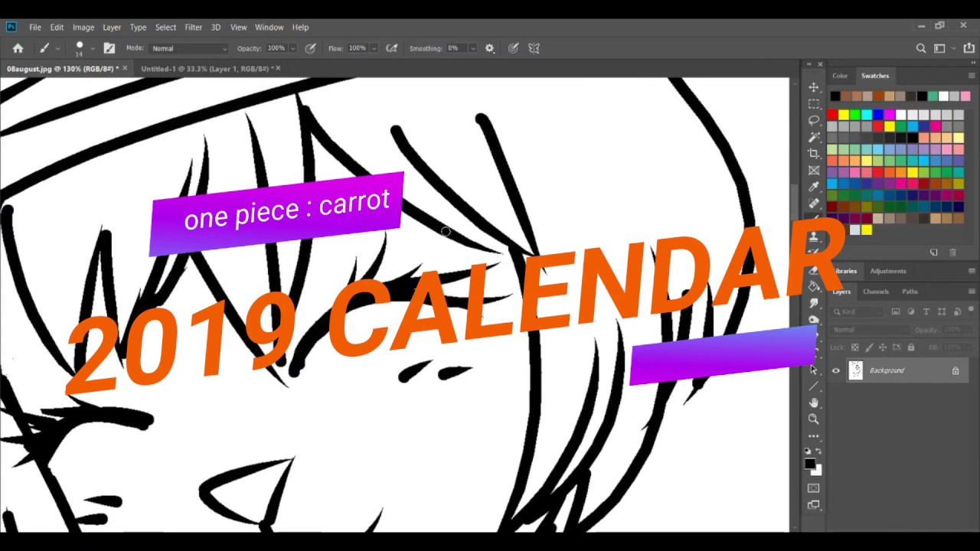The image size is (980, 551).
Task: Change the screen mode
Action: pyautogui.click(x=813, y=505)
